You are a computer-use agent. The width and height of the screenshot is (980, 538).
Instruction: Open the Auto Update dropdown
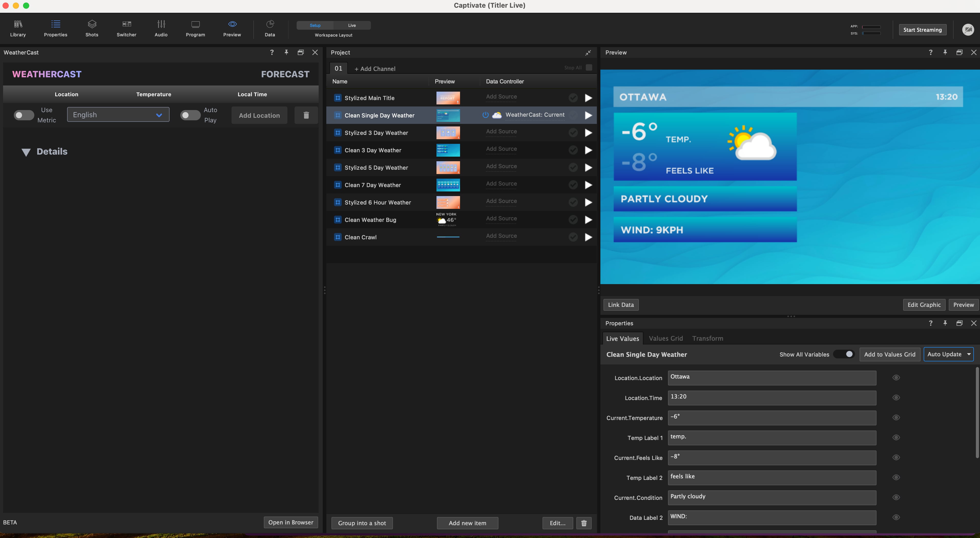tap(948, 354)
